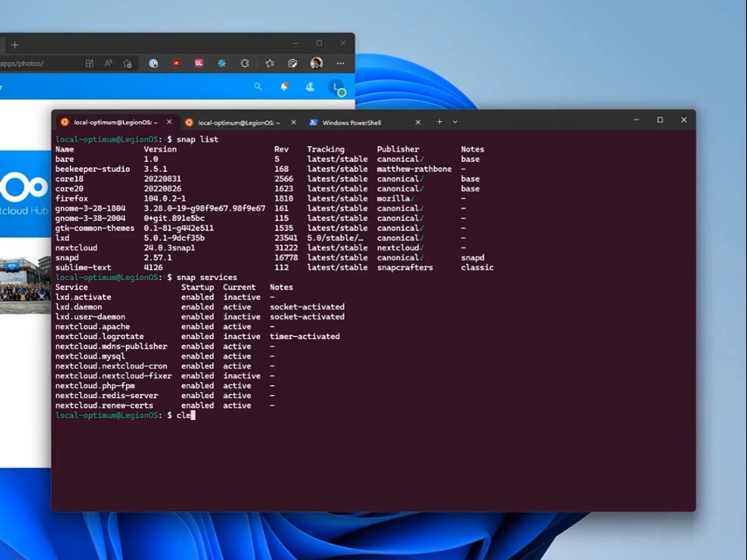Switch to the Windows PowerShell tab

tap(352, 123)
